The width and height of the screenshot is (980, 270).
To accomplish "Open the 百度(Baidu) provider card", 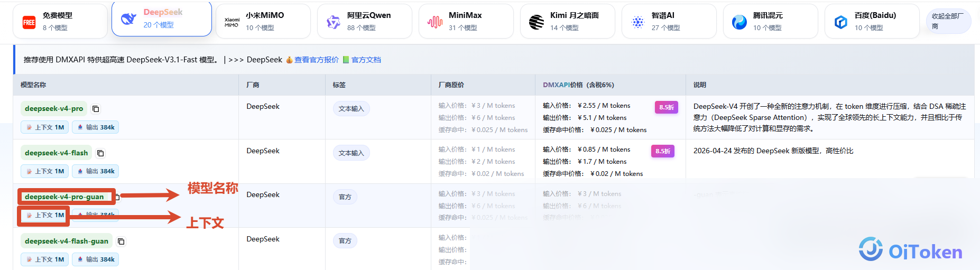I will pyautogui.click(x=872, y=21).
